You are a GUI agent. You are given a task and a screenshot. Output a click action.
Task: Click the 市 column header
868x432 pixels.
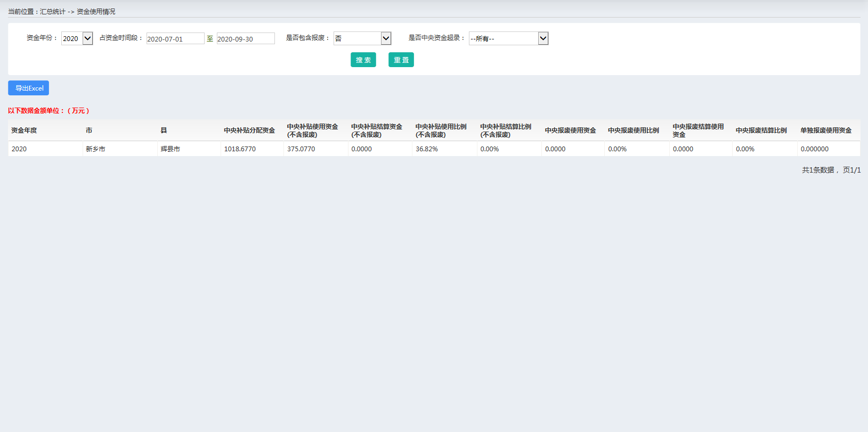click(x=89, y=131)
